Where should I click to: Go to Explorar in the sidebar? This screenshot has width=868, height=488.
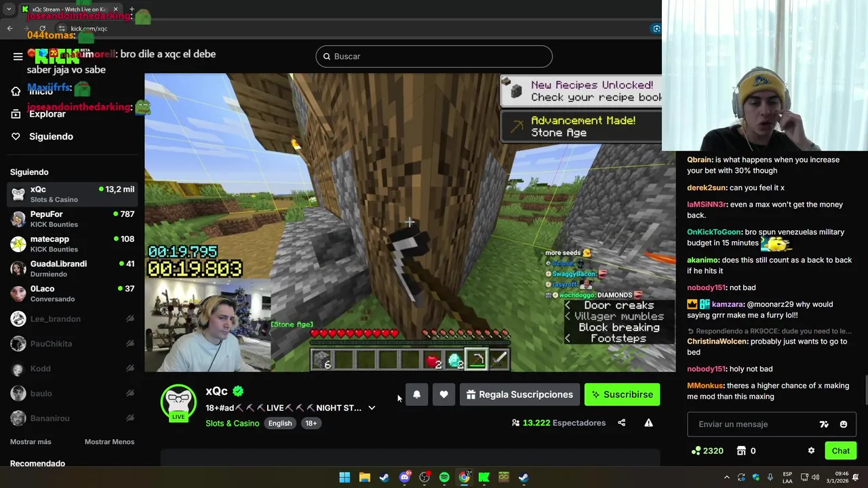pos(47,114)
